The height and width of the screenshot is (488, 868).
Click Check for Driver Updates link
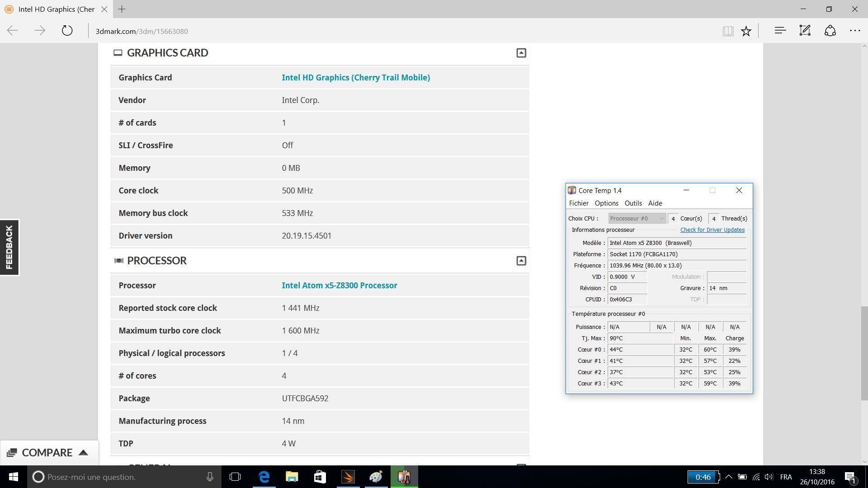tap(712, 230)
